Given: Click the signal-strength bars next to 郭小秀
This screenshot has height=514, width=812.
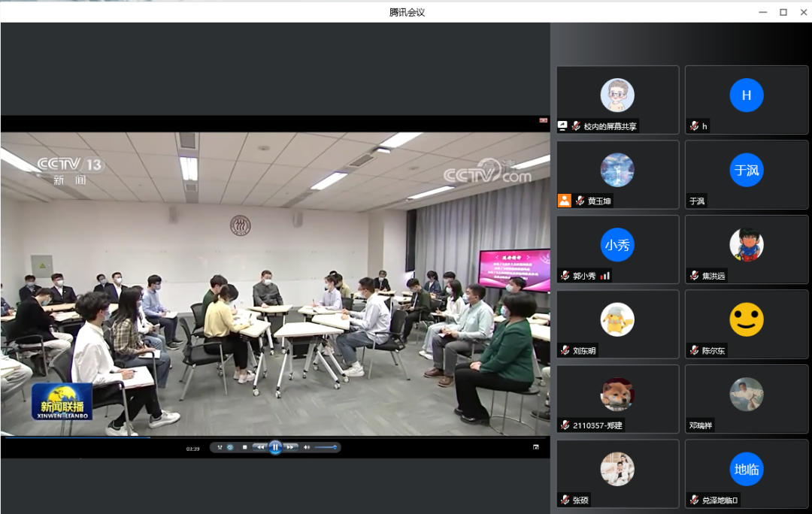Looking at the screenshot, I should click(x=605, y=276).
